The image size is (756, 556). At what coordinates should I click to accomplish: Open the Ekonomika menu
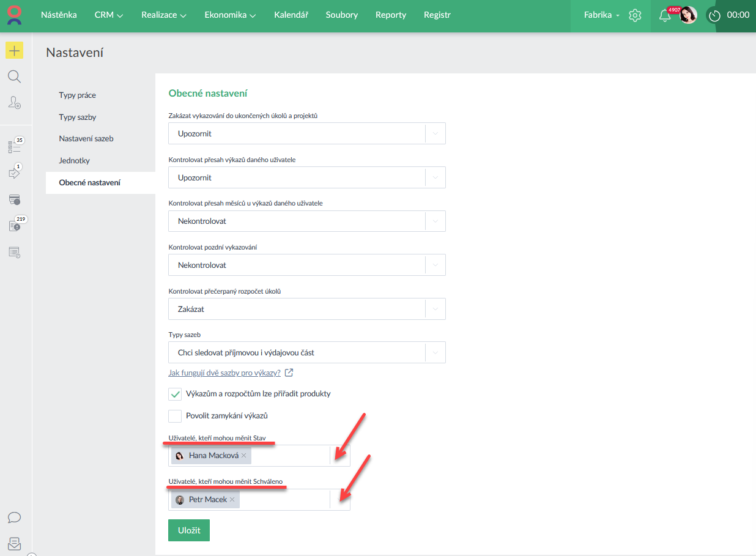coord(230,15)
